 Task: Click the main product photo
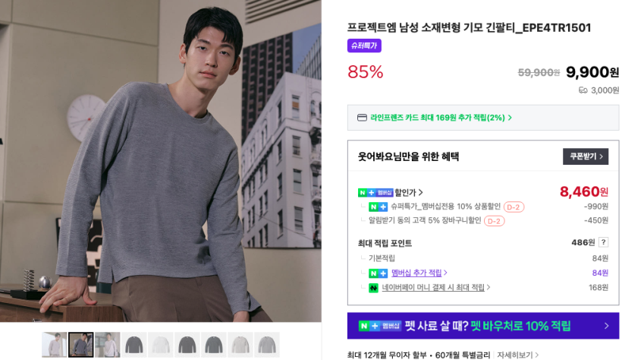coord(161,161)
